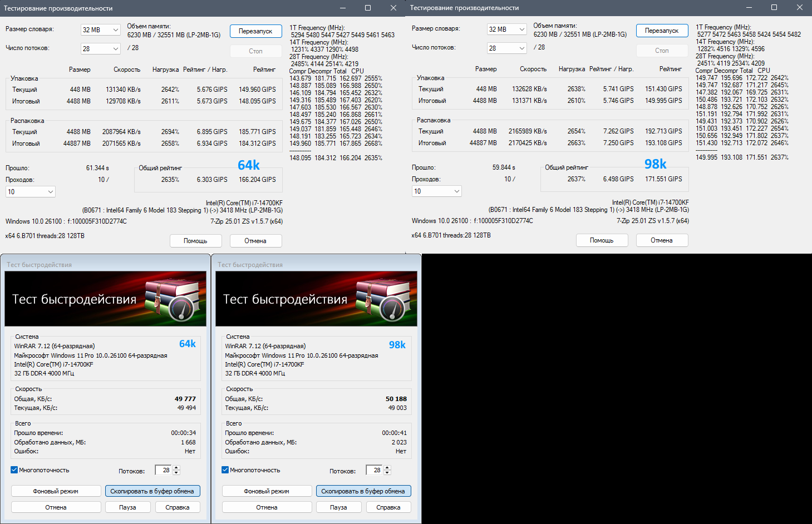
Task: Minimize the left 7-Zip benchmark window
Action: (x=342, y=8)
